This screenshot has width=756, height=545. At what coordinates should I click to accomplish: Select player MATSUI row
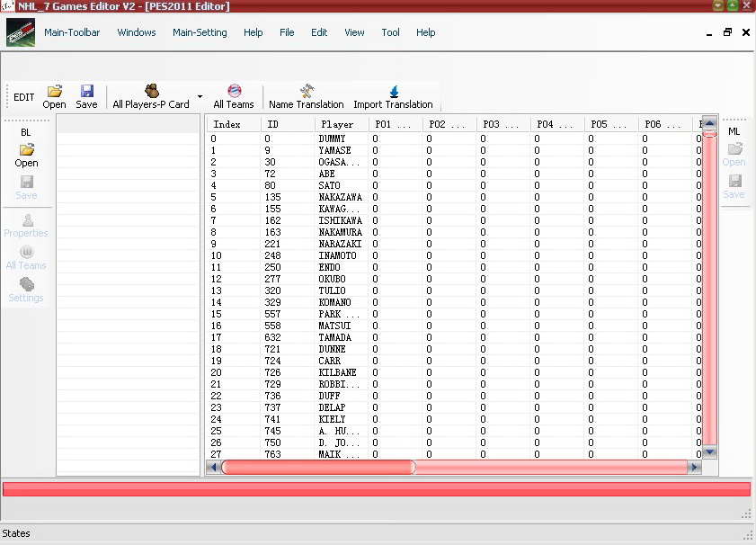[454, 326]
